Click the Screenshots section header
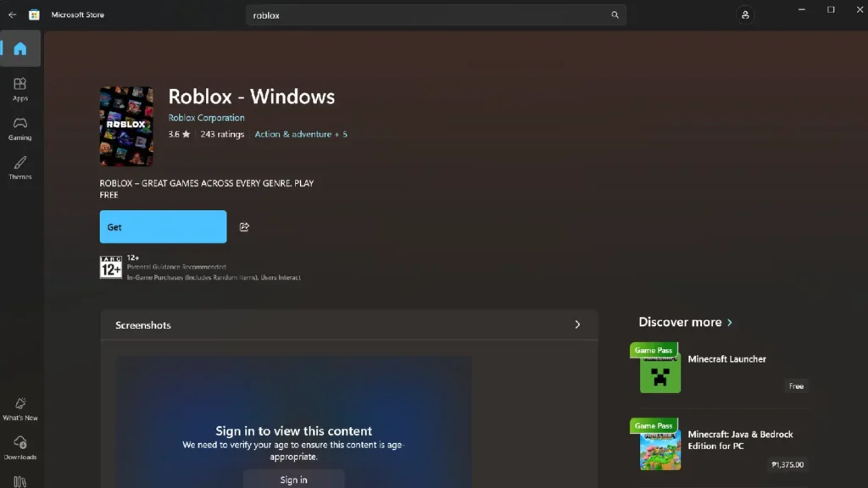Screen dimensions: 868x488 (348, 324)
